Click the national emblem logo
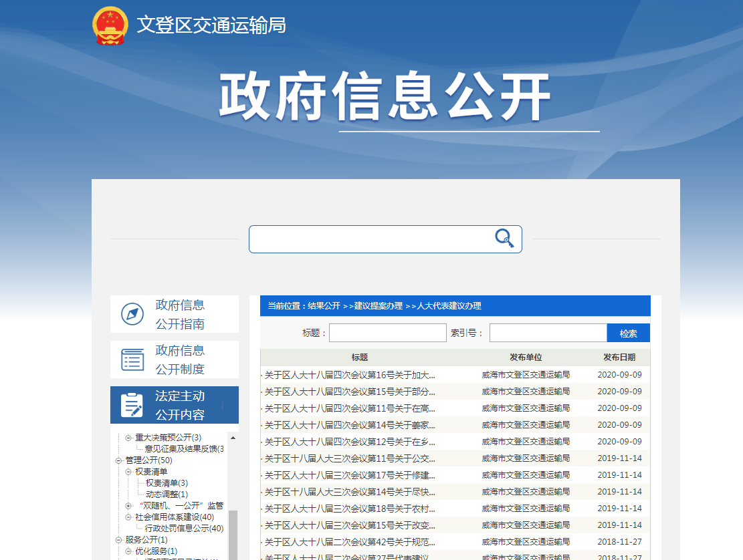743x560 pixels. 110,25
